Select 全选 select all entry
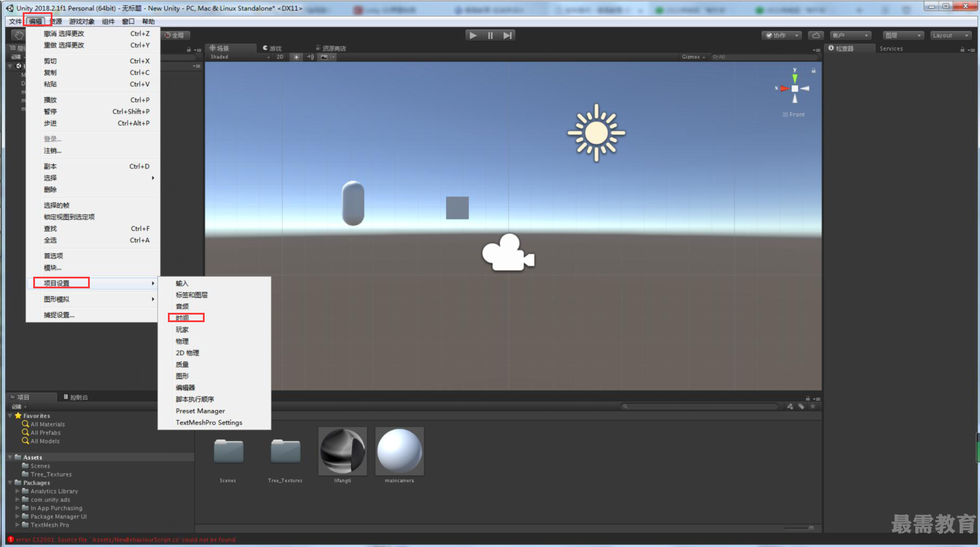The width and height of the screenshot is (980, 547). [x=93, y=240]
